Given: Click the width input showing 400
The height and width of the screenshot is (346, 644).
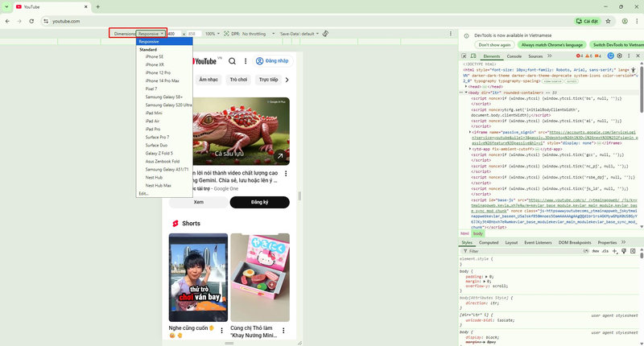Looking at the screenshot, I should pos(174,34).
